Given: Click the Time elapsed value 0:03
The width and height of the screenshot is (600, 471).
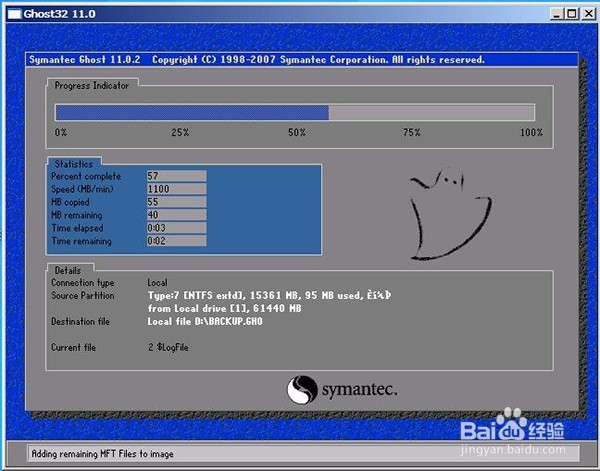Looking at the screenshot, I should click(x=176, y=228).
